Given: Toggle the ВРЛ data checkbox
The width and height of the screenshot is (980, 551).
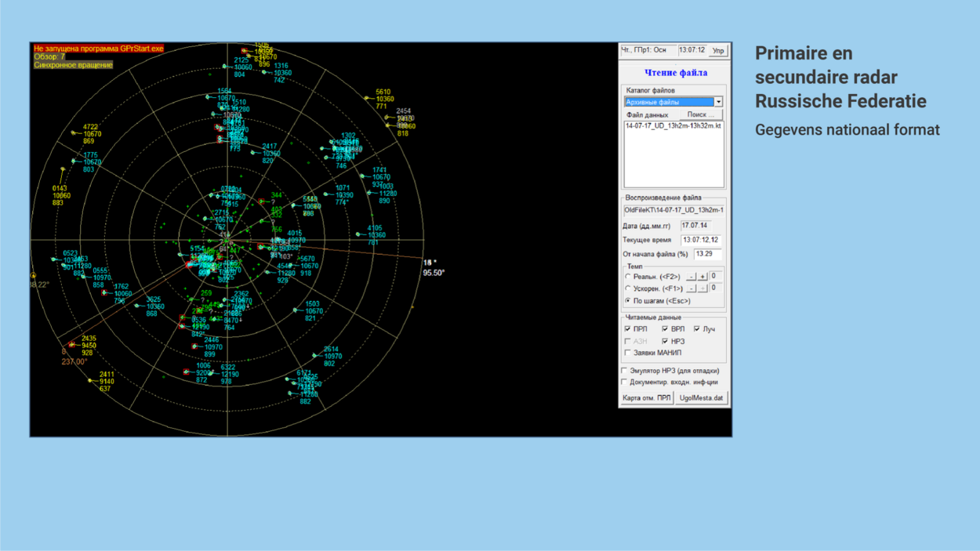Looking at the screenshot, I should [x=665, y=329].
